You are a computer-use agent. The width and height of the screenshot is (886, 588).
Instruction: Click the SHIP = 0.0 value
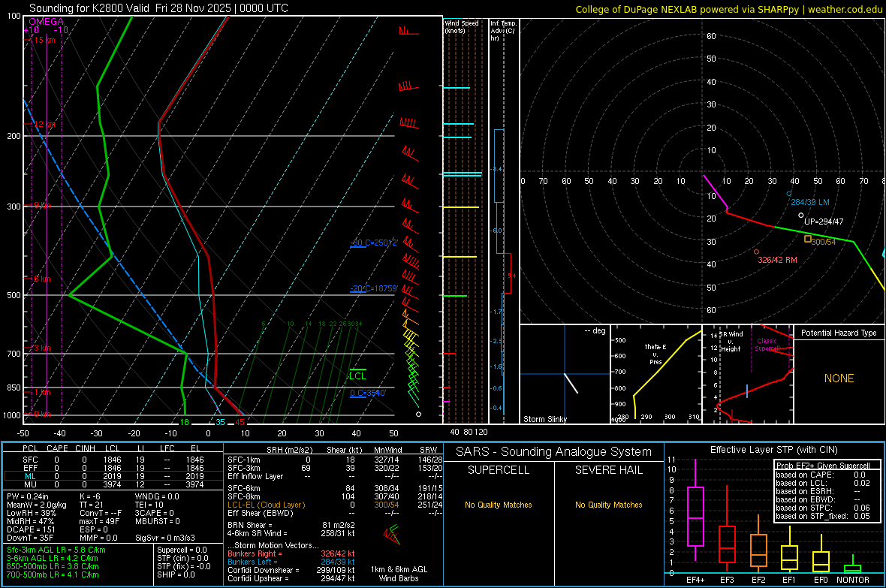click(176, 574)
